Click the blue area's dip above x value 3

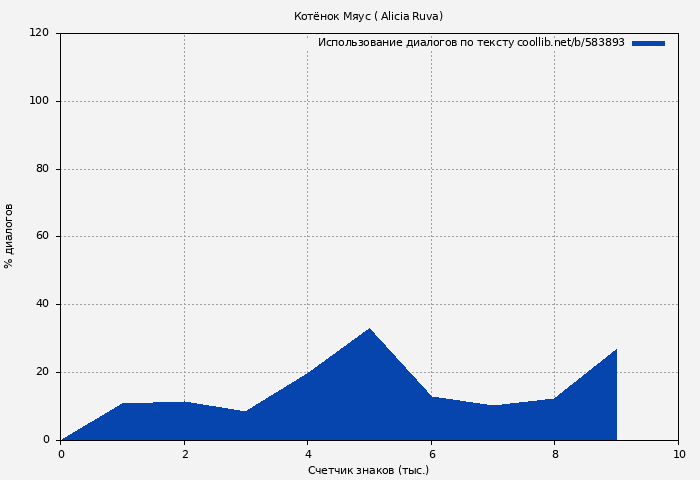coord(246,411)
